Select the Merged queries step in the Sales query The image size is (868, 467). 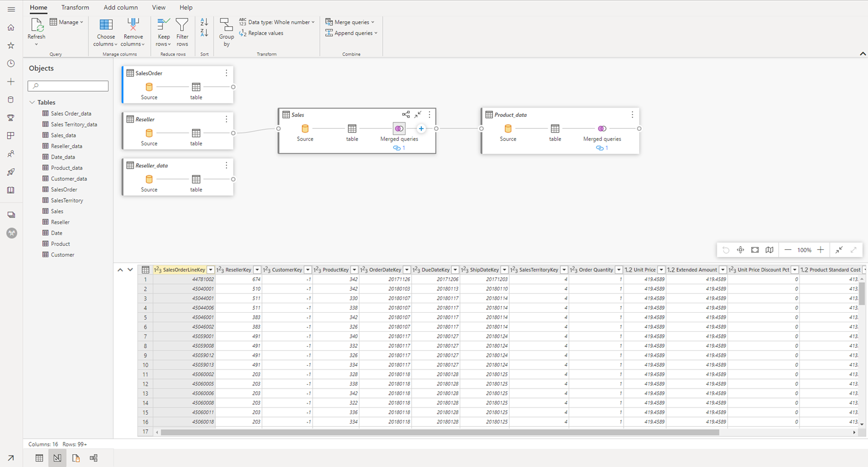(399, 129)
